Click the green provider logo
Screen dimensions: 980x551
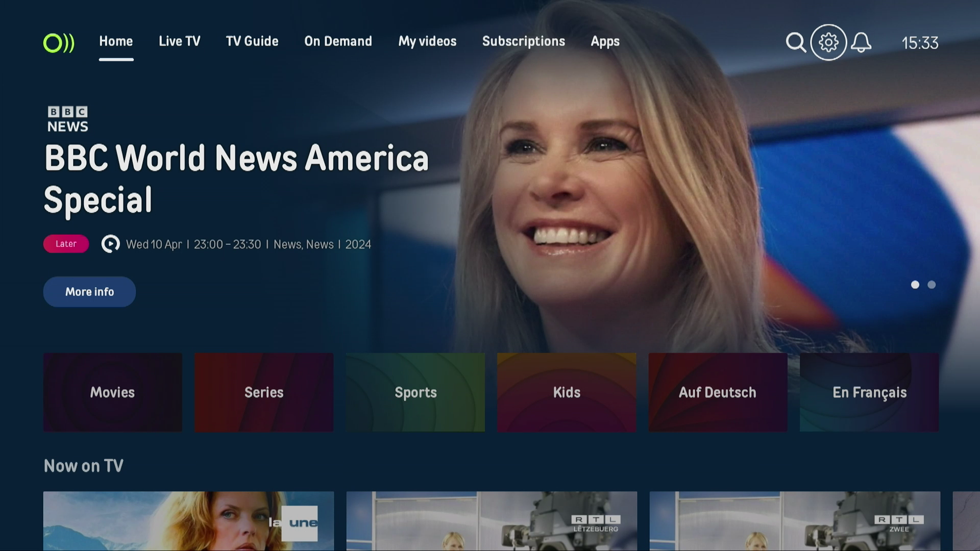(x=59, y=43)
